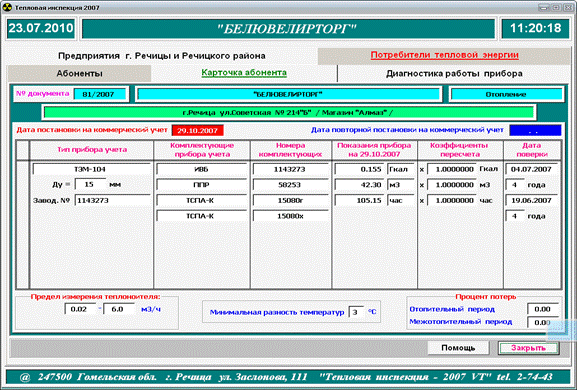Click the reading field 0.155
This screenshot has width=577, height=390.
click(360, 169)
